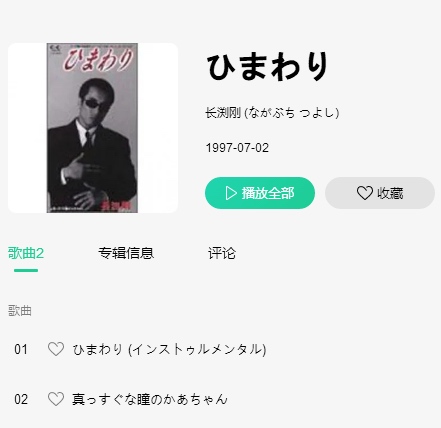Switch to the 歌曲2 tab
The height and width of the screenshot is (428, 441).
pyautogui.click(x=26, y=253)
